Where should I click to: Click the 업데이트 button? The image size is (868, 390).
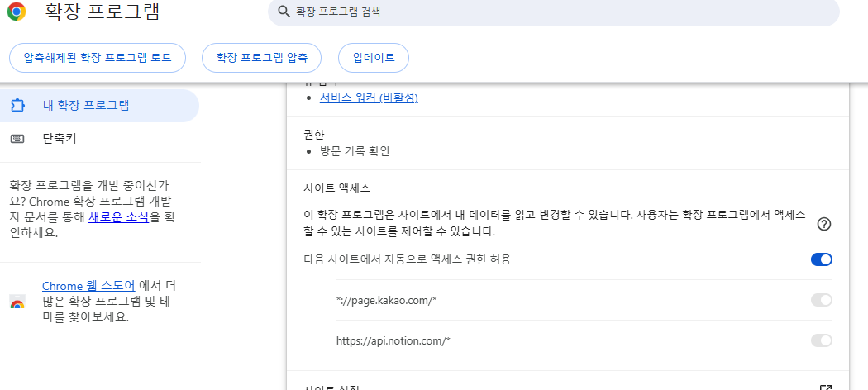click(374, 58)
